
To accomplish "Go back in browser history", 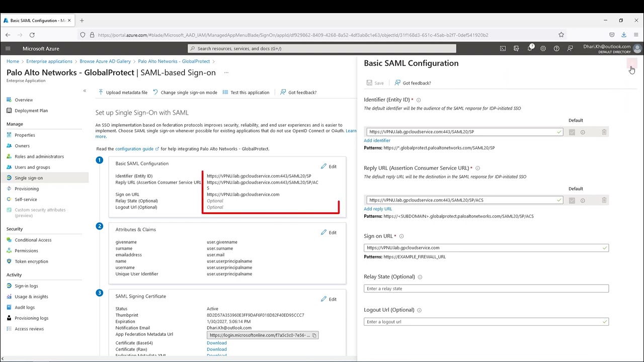I will [8, 35].
